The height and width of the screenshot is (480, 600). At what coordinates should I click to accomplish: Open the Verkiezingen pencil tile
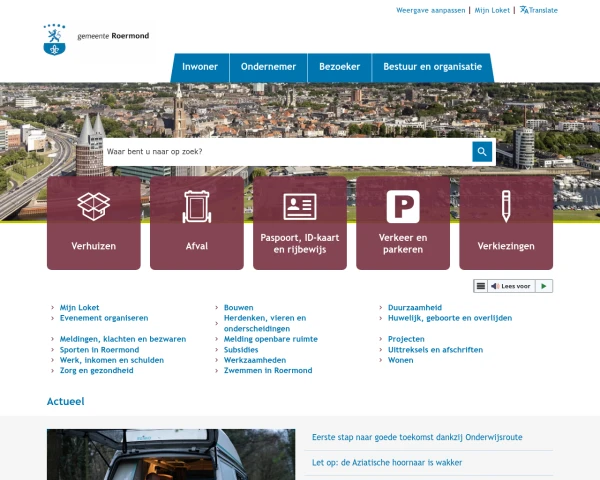506,223
